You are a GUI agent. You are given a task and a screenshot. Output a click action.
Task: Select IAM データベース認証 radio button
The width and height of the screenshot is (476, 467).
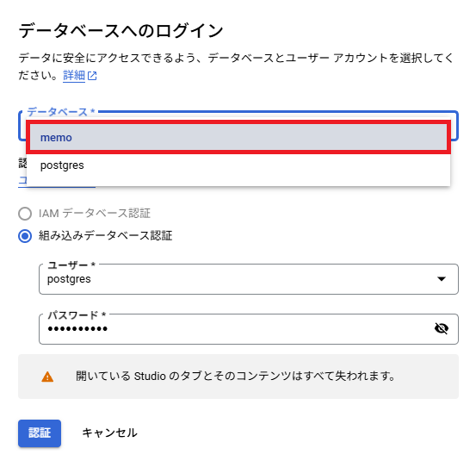pyautogui.click(x=25, y=214)
